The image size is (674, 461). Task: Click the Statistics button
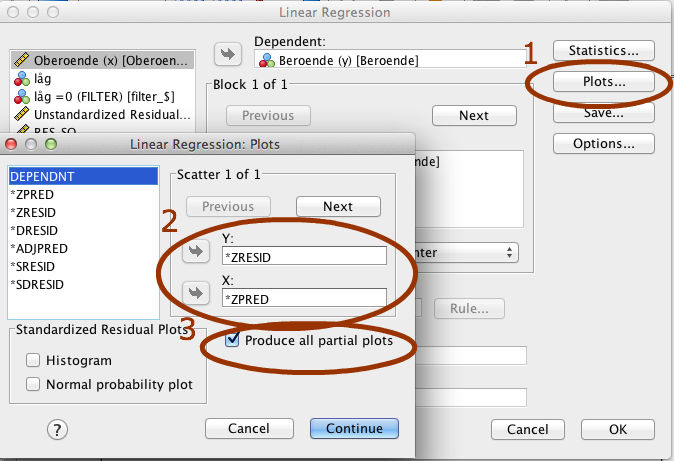[603, 50]
